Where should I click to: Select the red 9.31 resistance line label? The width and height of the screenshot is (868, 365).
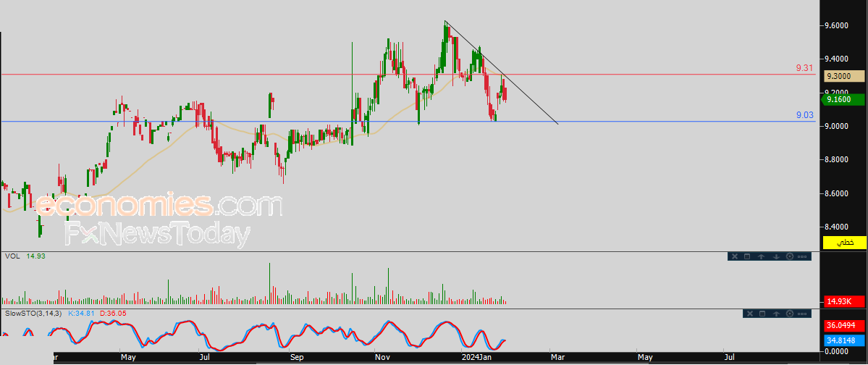pyautogui.click(x=804, y=67)
